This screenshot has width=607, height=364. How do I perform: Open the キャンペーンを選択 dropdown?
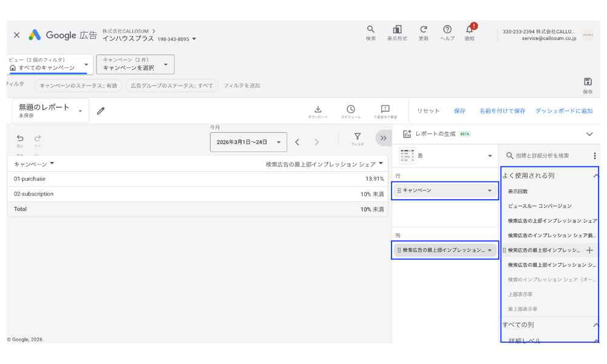point(135,64)
